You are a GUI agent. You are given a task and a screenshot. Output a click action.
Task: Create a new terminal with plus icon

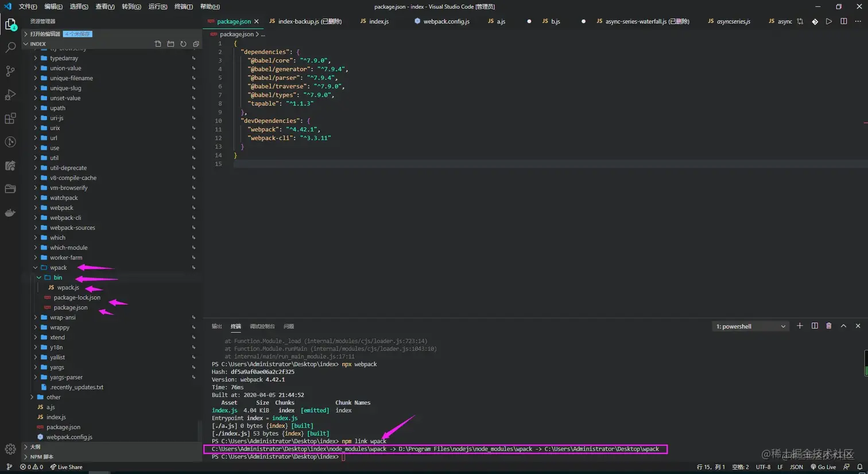tap(800, 326)
